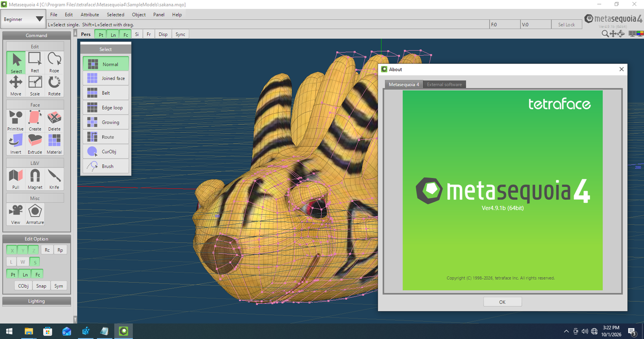Toggle Fc display in viewport toolbar
Image resolution: width=644 pixels, height=339 pixels.
(x=125, y=34)
